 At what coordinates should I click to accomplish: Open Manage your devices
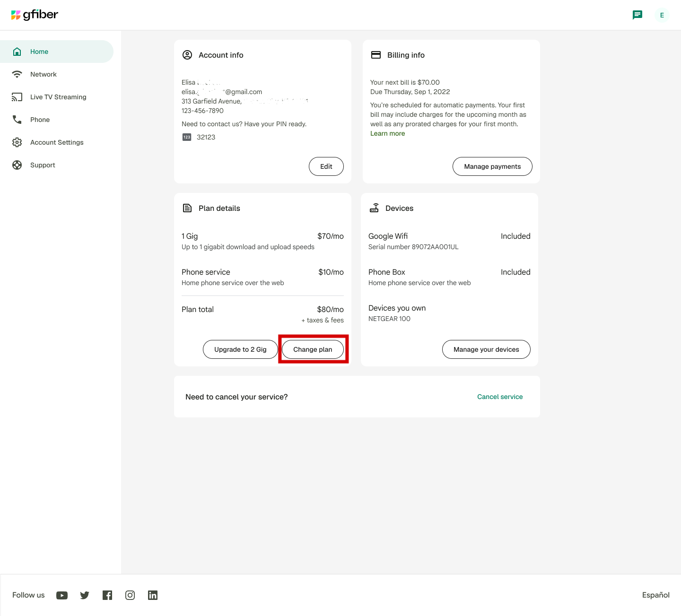[x=486, y=349]
